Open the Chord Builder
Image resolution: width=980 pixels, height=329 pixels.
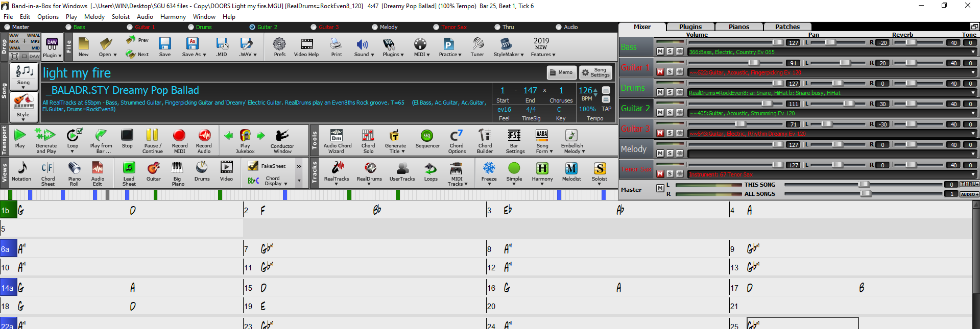point(485,140)
